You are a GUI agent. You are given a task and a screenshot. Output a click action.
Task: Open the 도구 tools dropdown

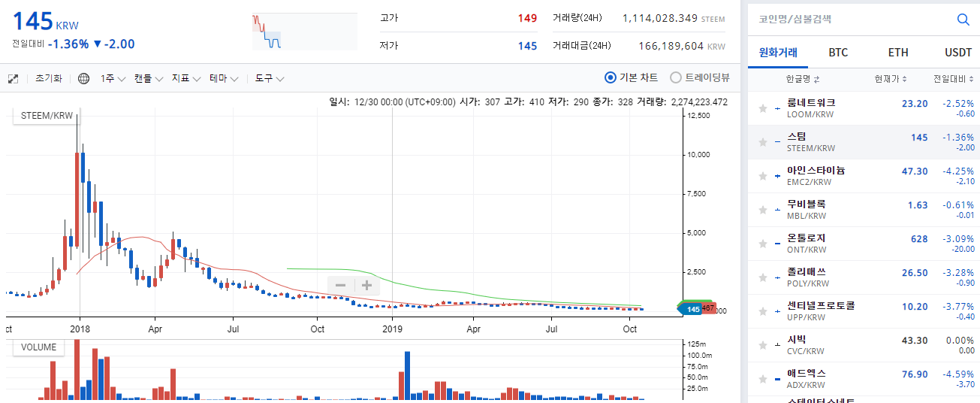pyautogui.click(x=270, y=79)
